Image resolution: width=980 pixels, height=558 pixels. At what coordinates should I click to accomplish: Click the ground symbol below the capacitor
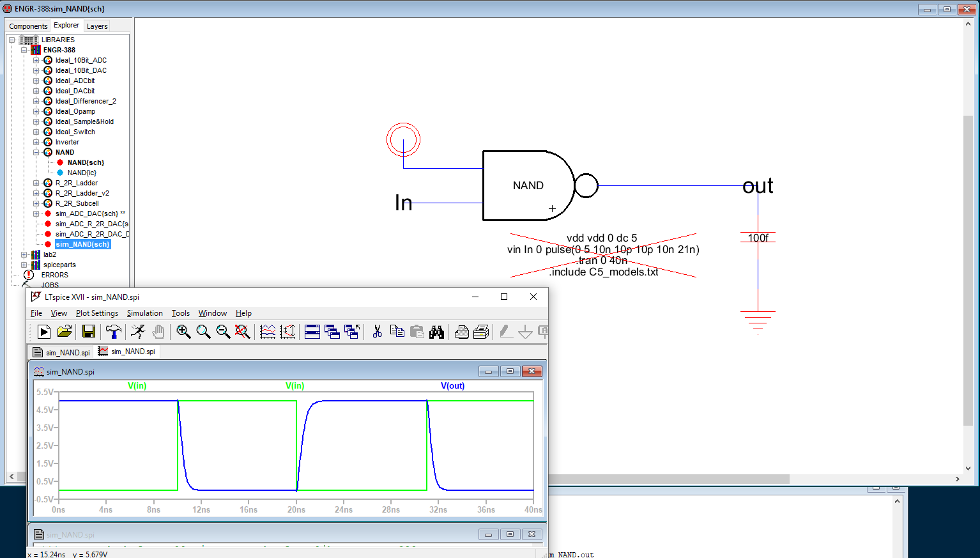coord(758,323)
